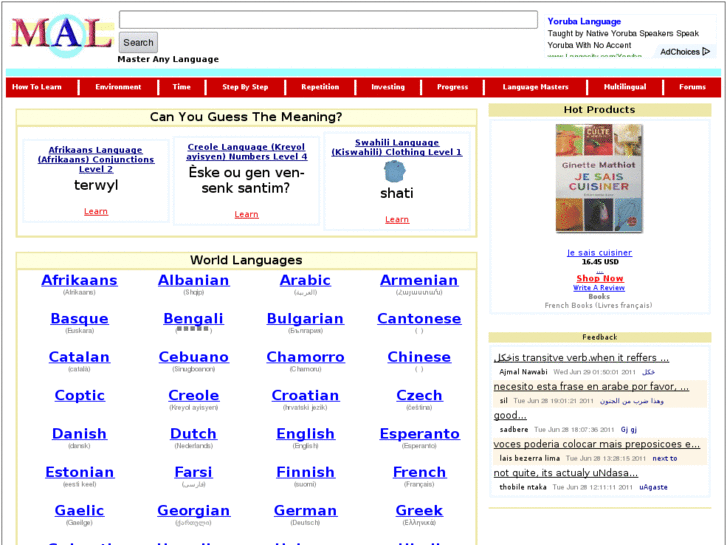Select the German language link
The height and width of the screenshot is (545, 727).
coord(305,511)
